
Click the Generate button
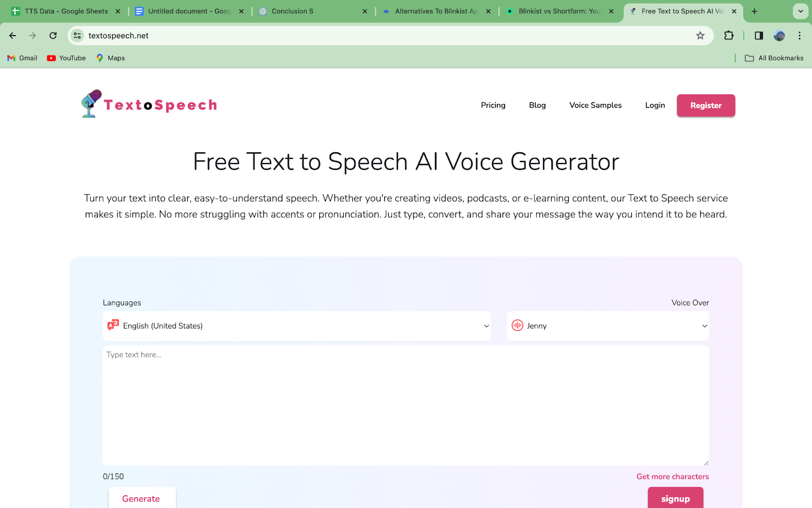click(x=141, y=498)
